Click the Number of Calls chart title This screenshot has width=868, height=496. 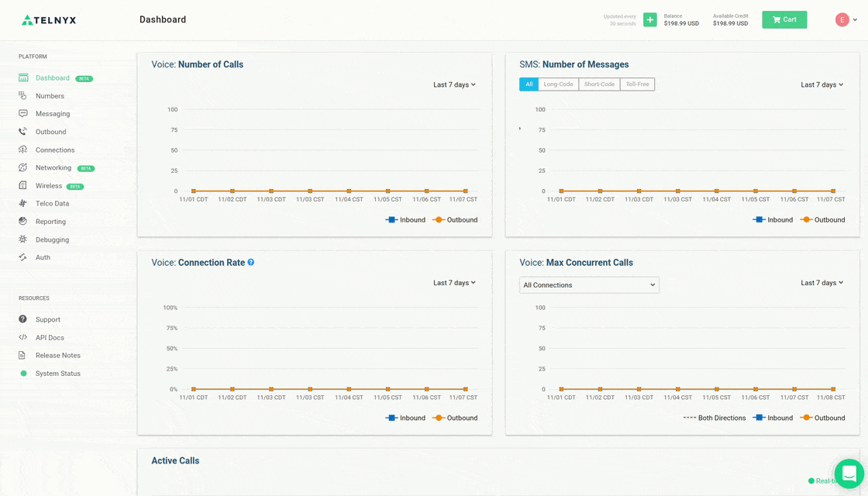coord(197,64)
